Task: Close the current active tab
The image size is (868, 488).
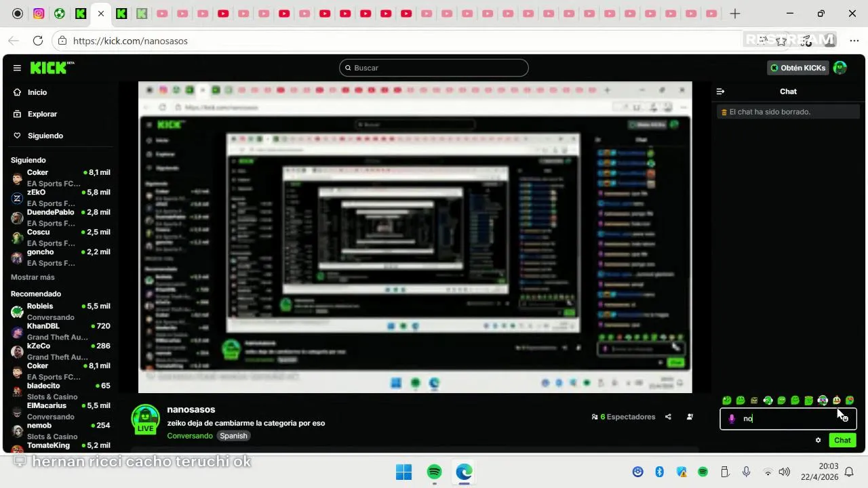Action: [100, 14]
